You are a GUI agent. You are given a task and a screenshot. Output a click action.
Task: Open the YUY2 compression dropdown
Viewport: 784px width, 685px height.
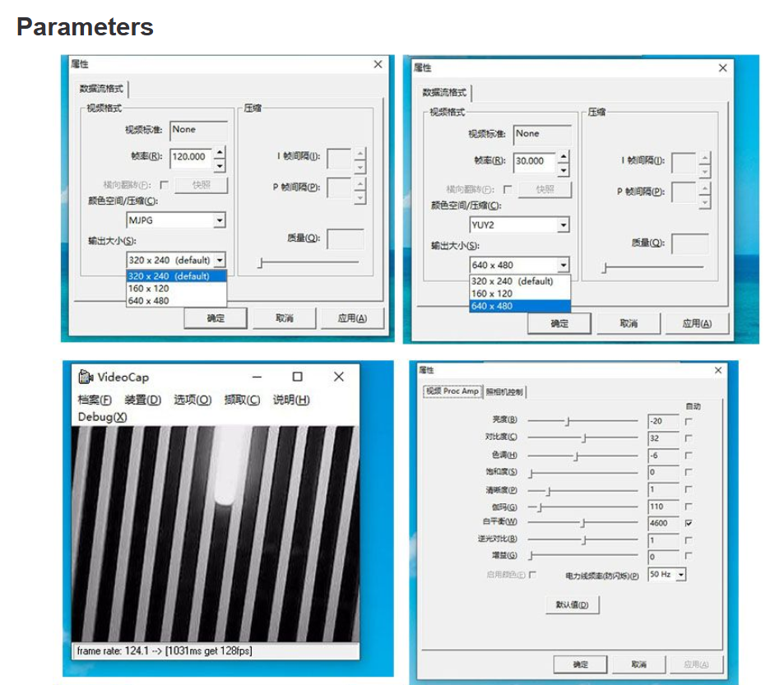[564, 225]
